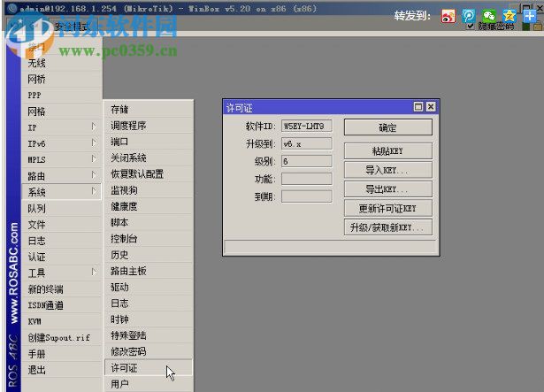
Task: Open the KVM menu item
Action: 61,321
